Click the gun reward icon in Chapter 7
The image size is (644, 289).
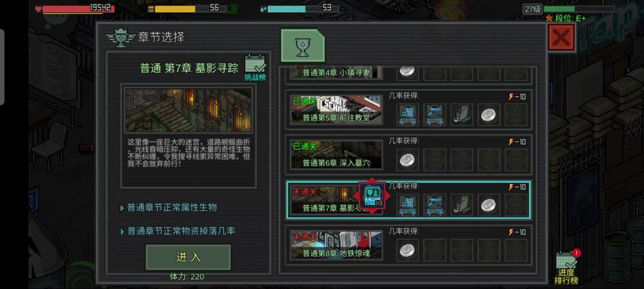[435, 205]
